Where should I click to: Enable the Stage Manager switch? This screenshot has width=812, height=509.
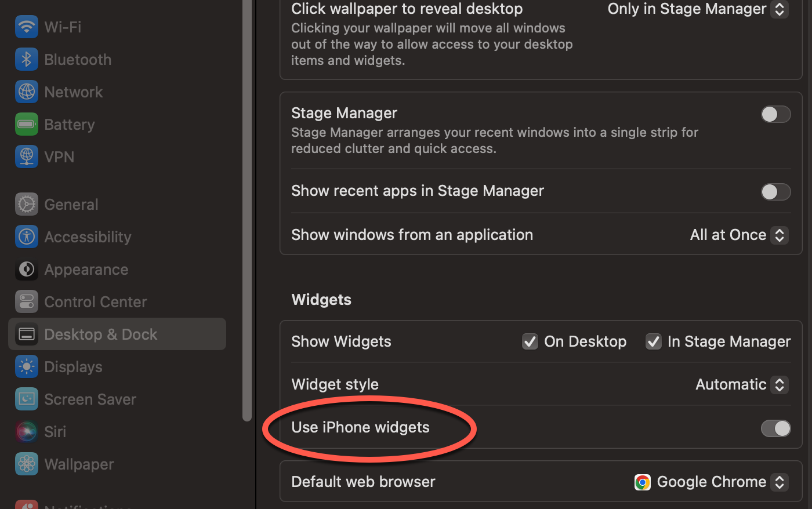775,114
